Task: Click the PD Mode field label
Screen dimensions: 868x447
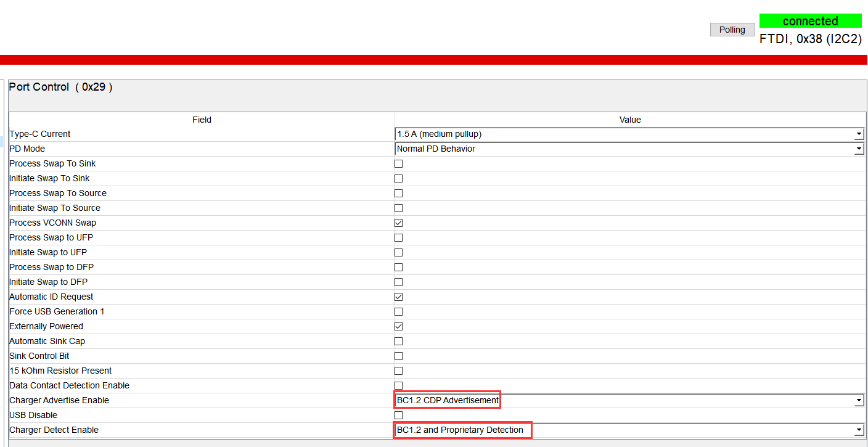Action: [27, 149]
